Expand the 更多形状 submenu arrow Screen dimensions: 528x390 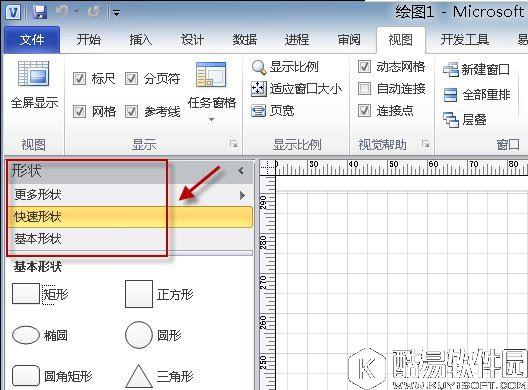coord(242,195)
